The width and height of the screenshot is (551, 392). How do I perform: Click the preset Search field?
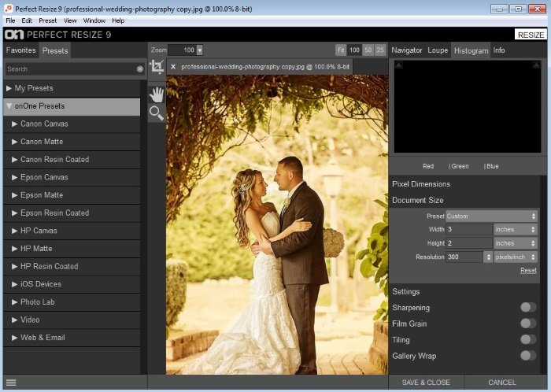70,69
